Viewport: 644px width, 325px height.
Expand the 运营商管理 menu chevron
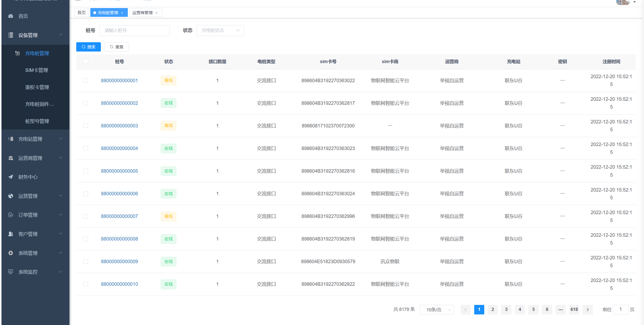click(x=61, y=158)
